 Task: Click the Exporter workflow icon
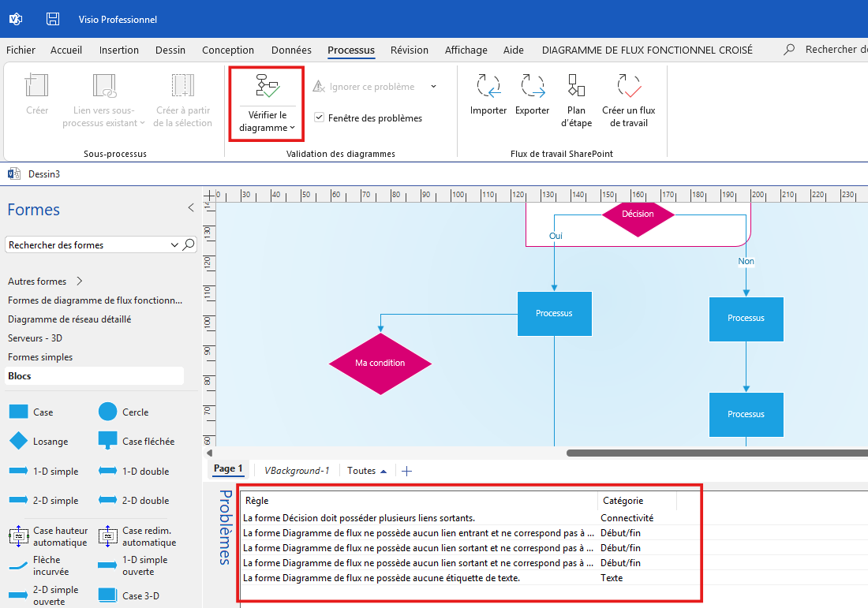tap(532, 85)
